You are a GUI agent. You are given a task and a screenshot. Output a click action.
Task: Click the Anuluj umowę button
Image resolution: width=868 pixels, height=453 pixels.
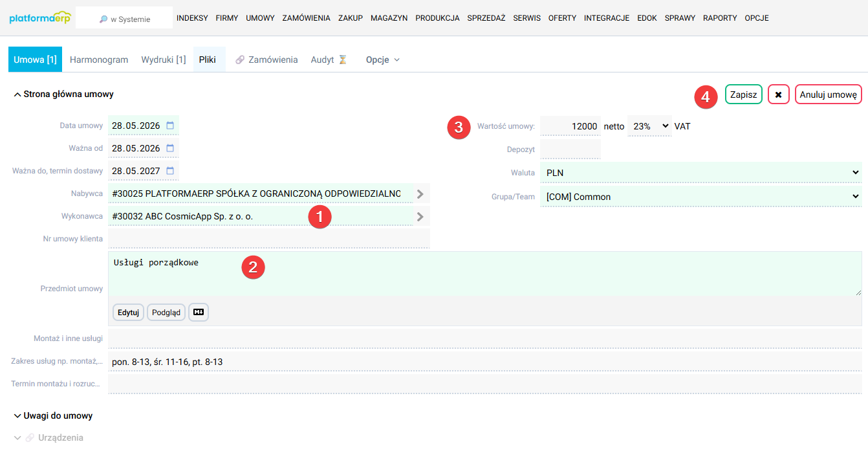point(828,94)
